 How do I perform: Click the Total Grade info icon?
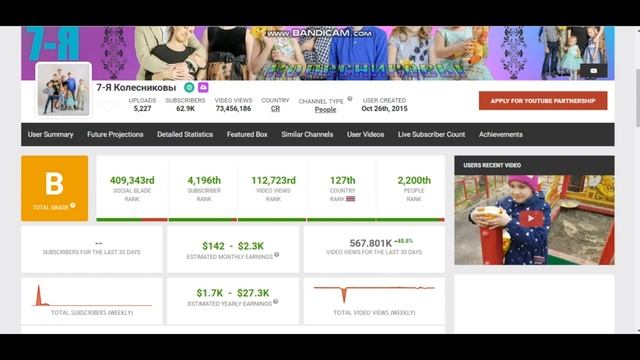pyautogui.click(x=73, y=205)
